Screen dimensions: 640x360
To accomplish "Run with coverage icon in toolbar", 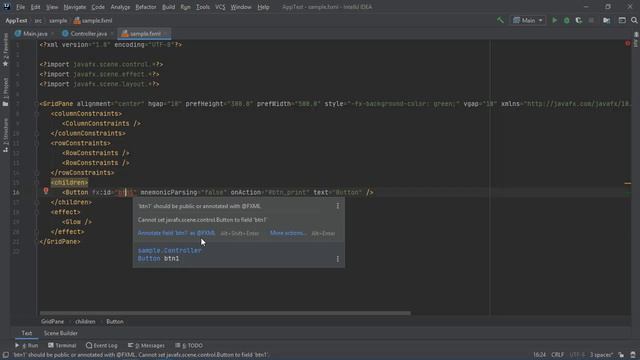I will (x=579, y=20).
